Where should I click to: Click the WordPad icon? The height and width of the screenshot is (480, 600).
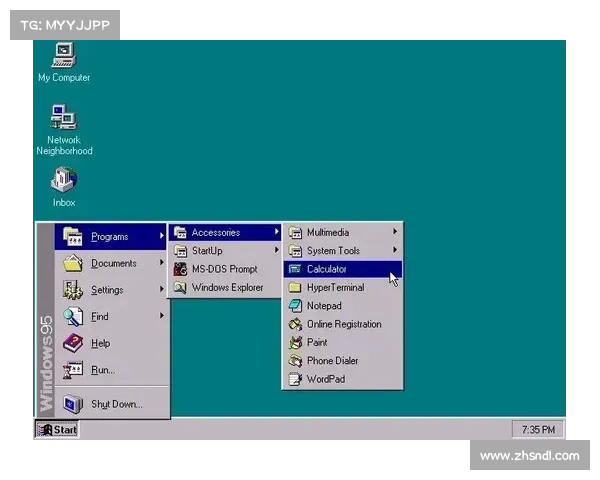295,379
